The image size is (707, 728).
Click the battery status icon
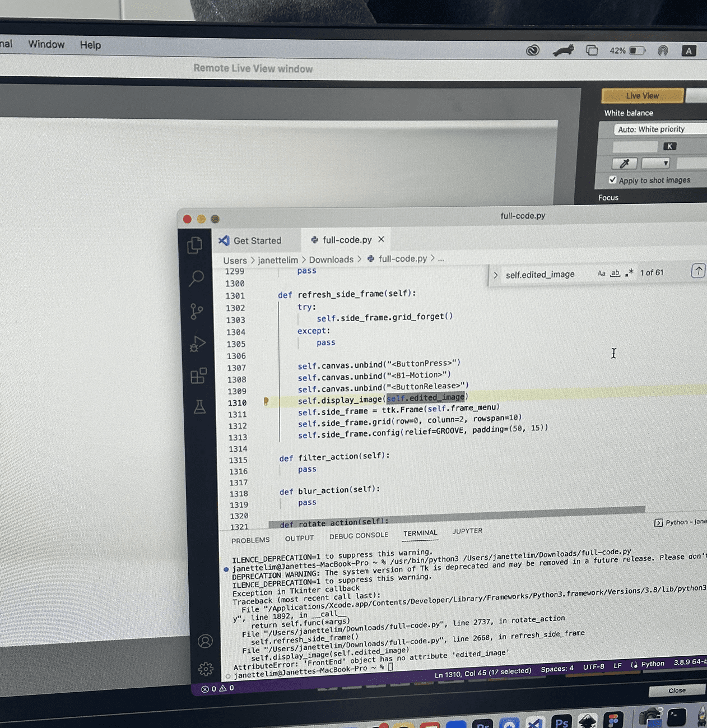point(637,50)
